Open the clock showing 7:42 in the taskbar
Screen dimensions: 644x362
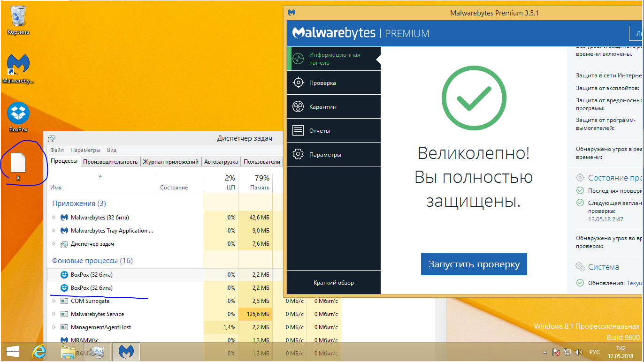[x=621, y=352]
